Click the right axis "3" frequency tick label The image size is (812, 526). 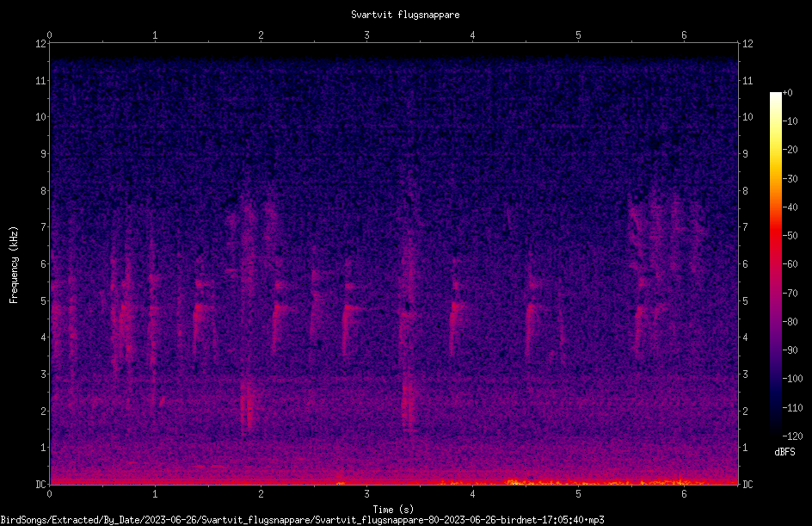pyautogui.click(x=745, y=374)
